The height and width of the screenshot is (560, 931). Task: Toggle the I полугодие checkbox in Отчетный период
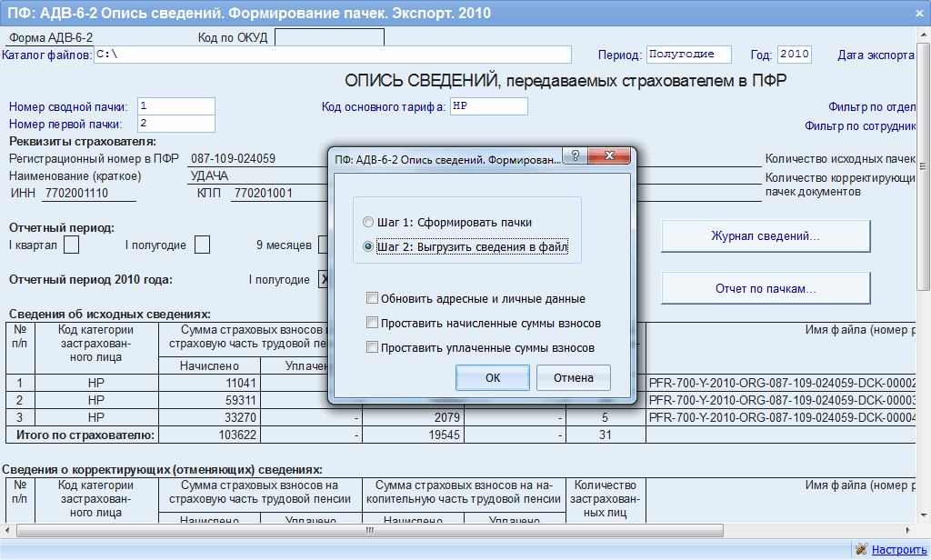coord(202,245)
